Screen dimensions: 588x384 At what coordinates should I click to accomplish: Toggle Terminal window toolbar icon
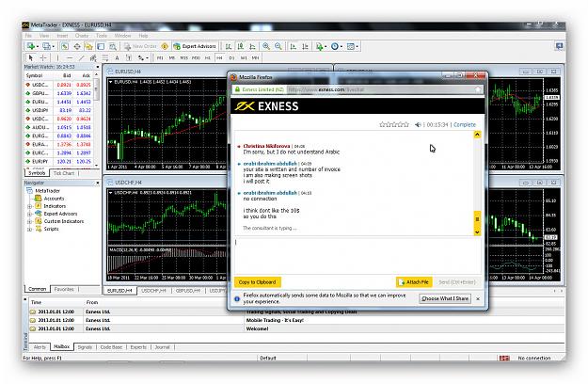[x=101, y=46]
